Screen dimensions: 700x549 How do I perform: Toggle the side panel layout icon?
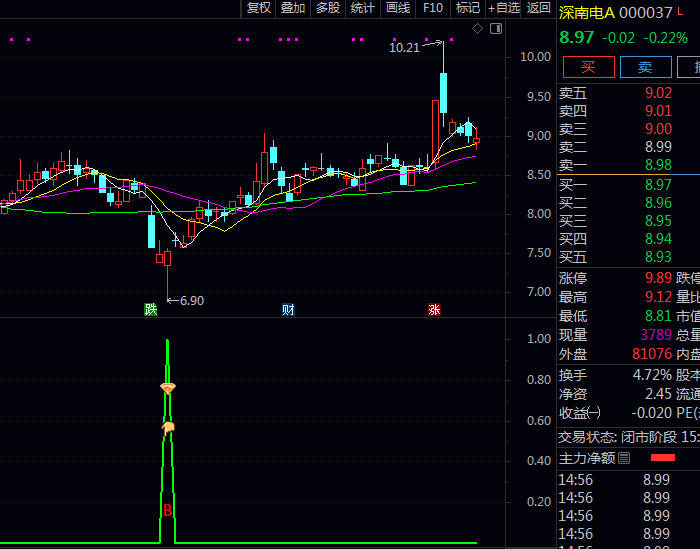[x=496, y=29]
